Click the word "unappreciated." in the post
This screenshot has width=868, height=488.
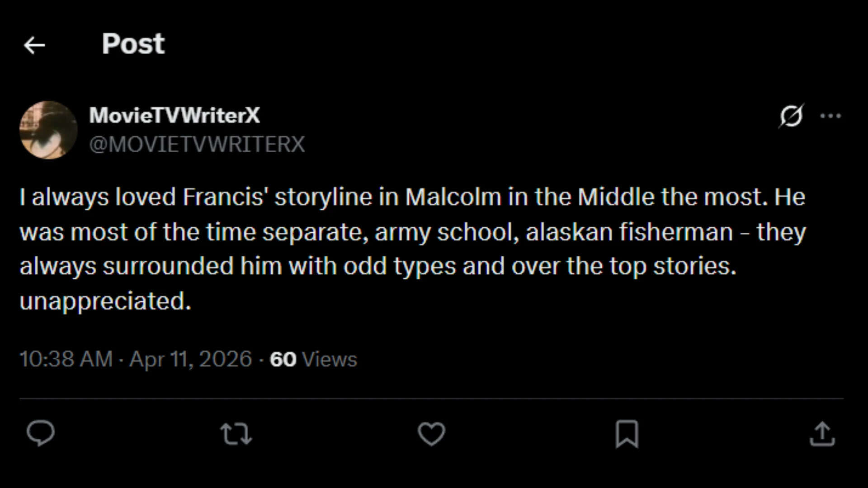coord(105,301)
